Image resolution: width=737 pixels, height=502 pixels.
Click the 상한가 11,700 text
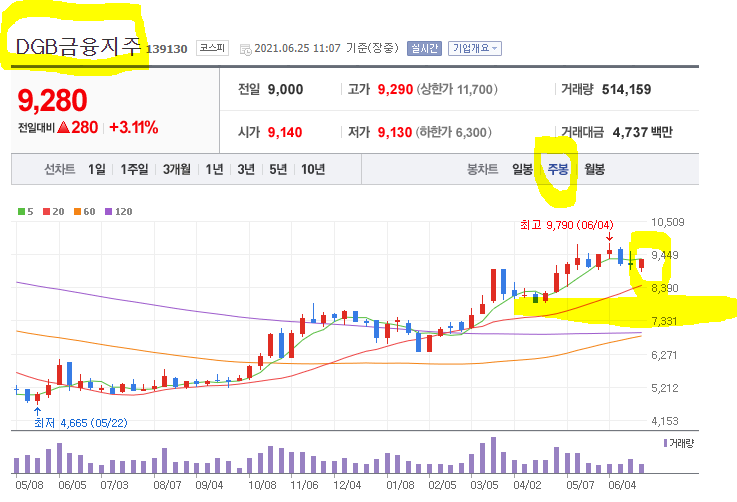tap(457, 89)
